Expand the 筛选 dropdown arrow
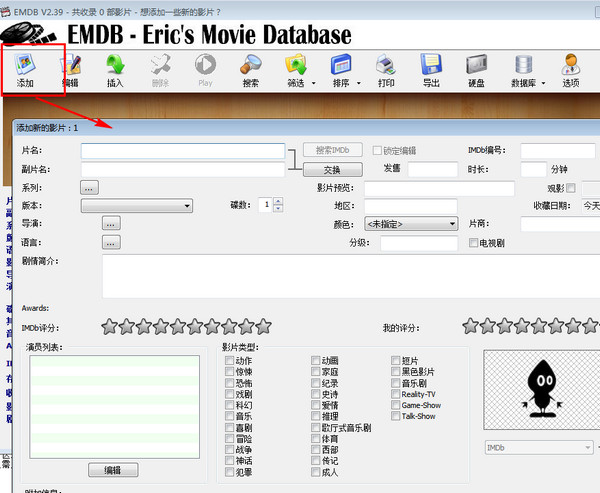Viewport: 600px width, 493px height. click(313, 83)
